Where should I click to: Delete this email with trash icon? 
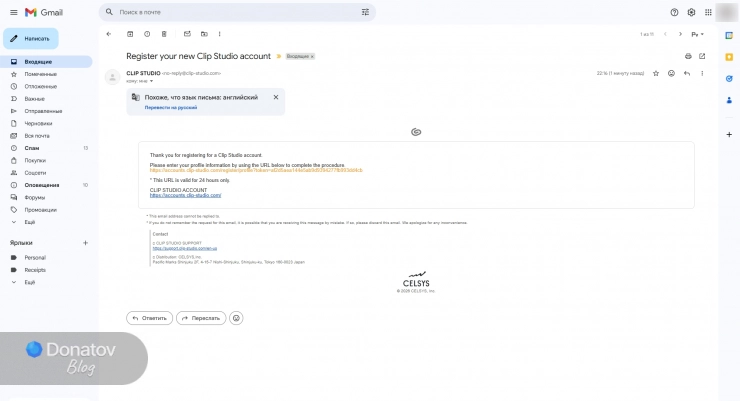[x=164, y=34]
